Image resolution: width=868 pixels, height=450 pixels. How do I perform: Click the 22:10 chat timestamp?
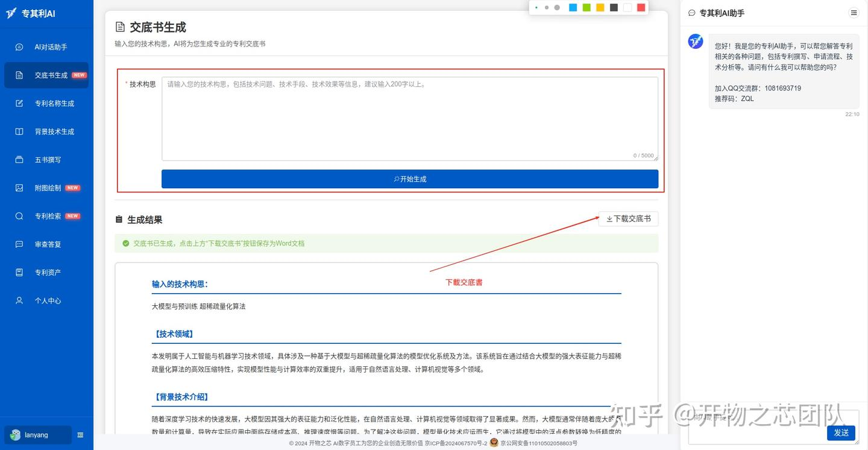point(852,114)
